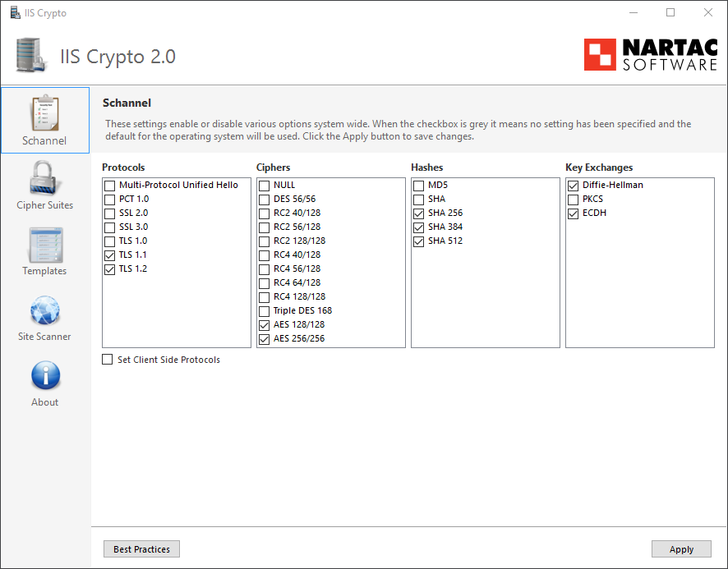Toggle the NULL cipher checkbox

click(265, 186)
